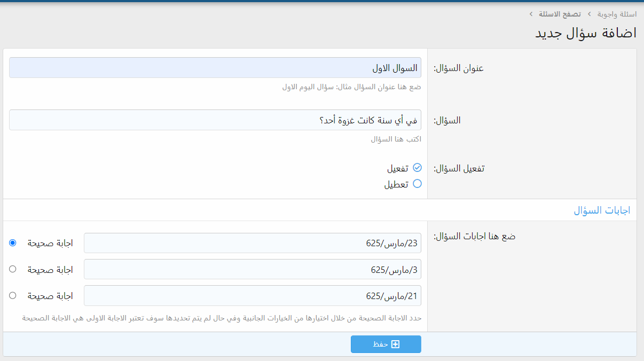The width and height of the screenshot is (644, 361).
Task: Focus the question text field about غزوة أحد
Action: pos(215,120)
